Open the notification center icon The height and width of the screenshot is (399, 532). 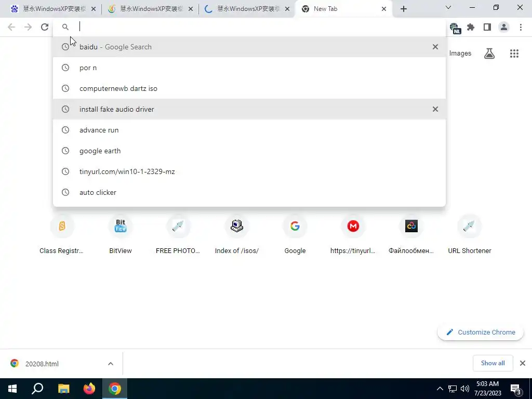516,390
